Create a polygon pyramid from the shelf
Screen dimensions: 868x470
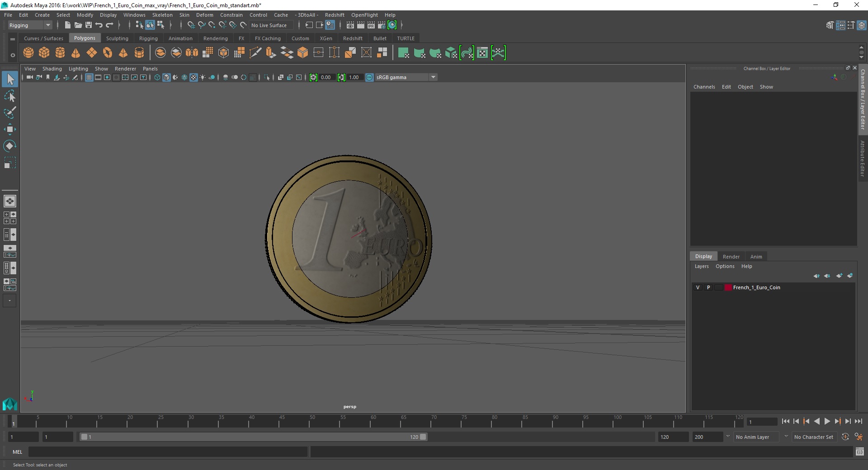click(123, 53)
